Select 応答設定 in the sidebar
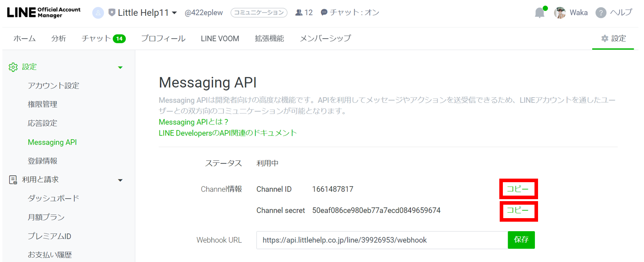Screen dimensions: 644x262 point(42,123)
